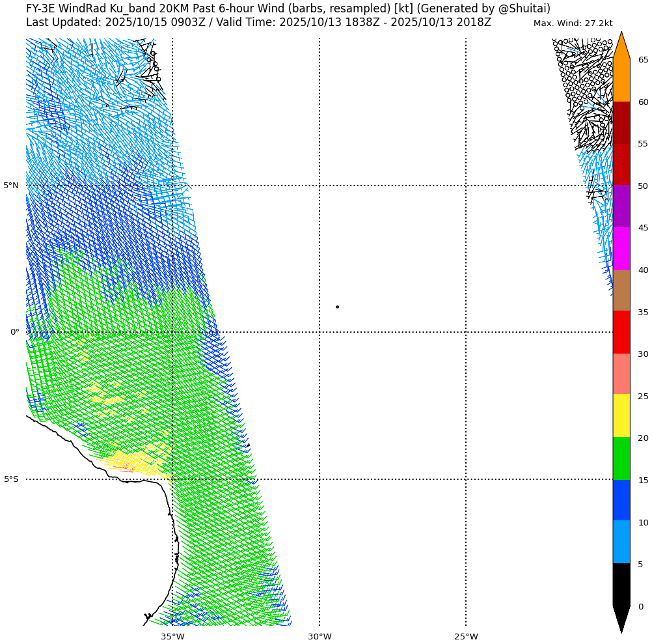Click the purple 45-50 kt colorbar segment
The width and height of the screenshot is (652, 644).
[x=621, y=206]
